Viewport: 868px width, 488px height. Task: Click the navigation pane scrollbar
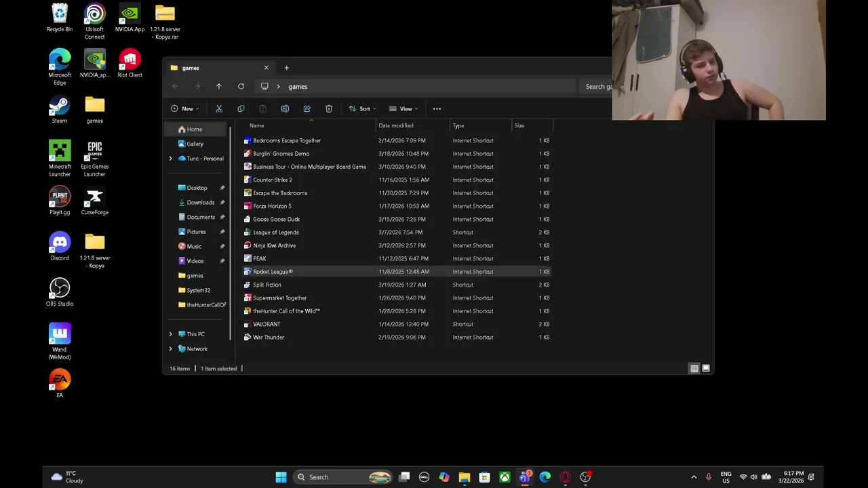[231, 234]
